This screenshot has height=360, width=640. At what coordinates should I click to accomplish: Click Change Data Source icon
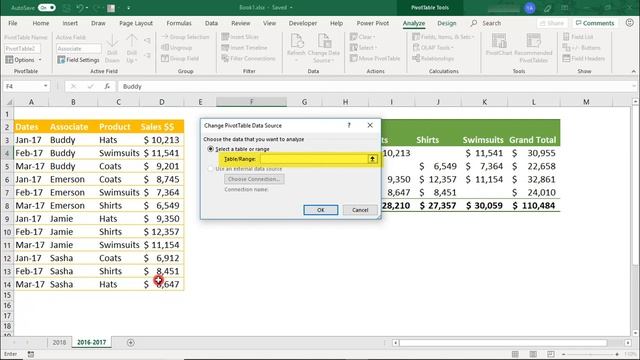point(324,41)
